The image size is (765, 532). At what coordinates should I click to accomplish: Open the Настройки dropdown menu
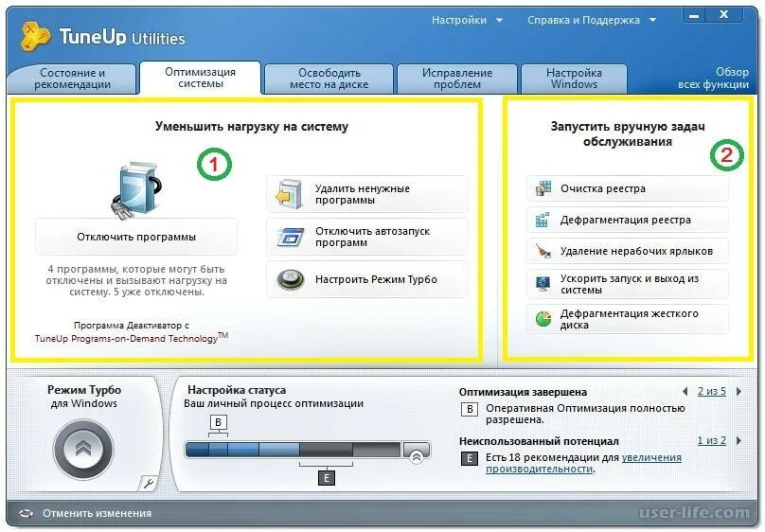click(467, 20)
